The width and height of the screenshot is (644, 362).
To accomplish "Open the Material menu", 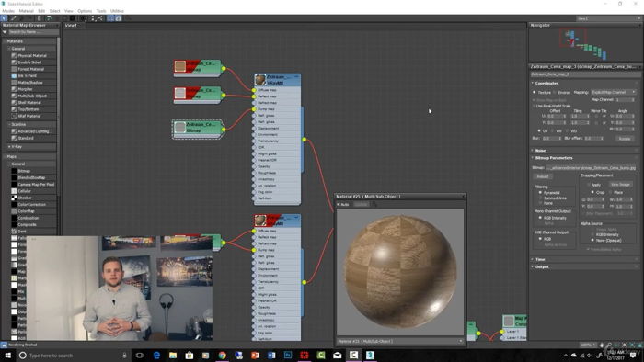I will (x=27, y=11).
